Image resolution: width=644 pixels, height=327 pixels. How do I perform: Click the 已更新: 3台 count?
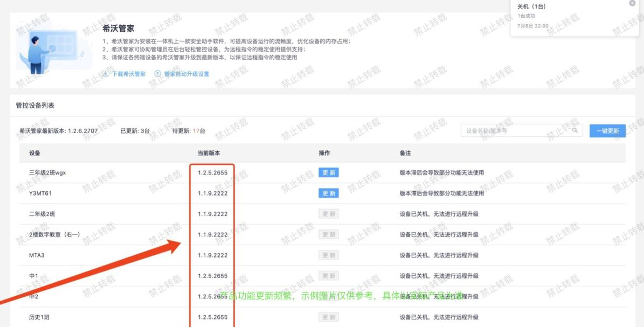[x=135, y=130]
